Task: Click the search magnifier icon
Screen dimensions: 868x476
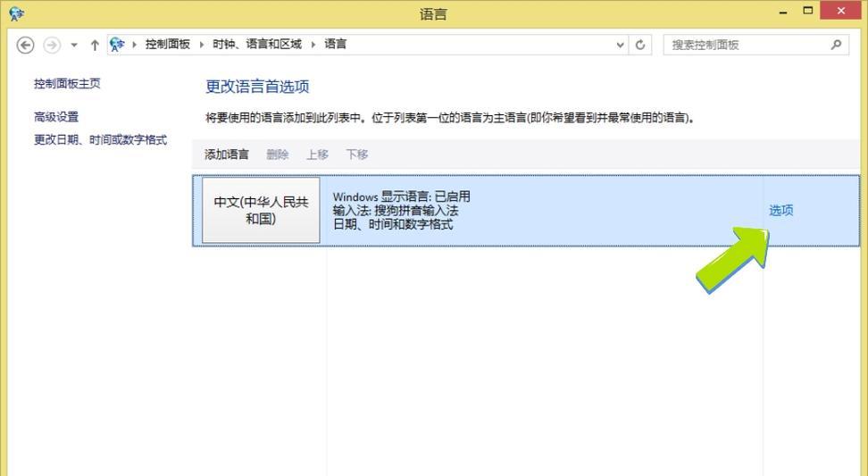Action: point(836,45)
